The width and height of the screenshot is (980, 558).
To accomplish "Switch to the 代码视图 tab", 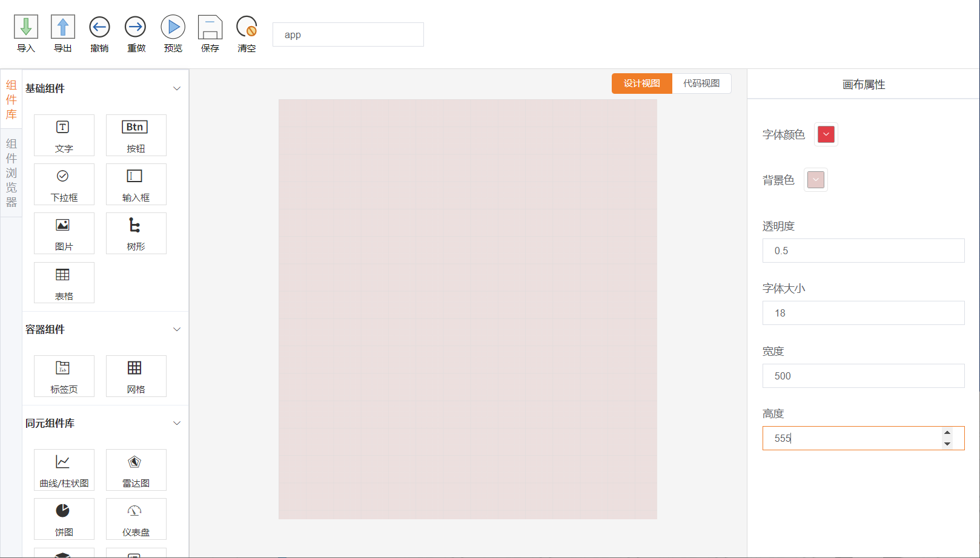I will click(x=701, y=84).
